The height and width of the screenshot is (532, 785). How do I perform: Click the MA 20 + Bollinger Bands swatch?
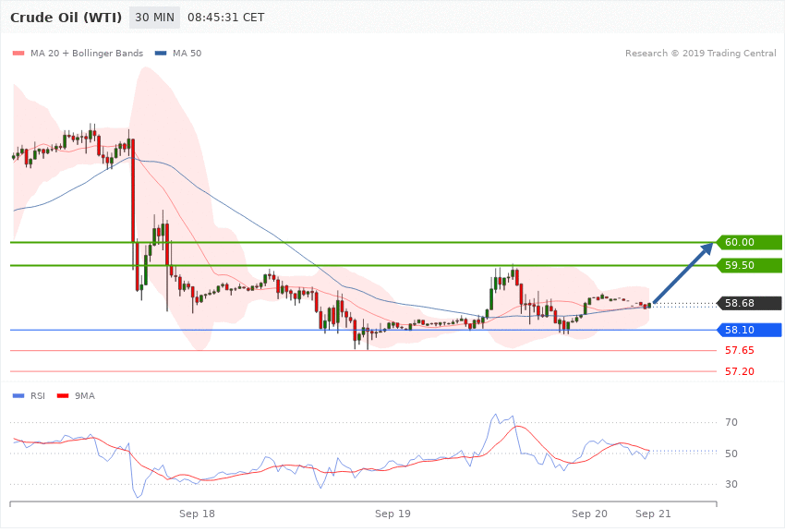coord(18,53)
